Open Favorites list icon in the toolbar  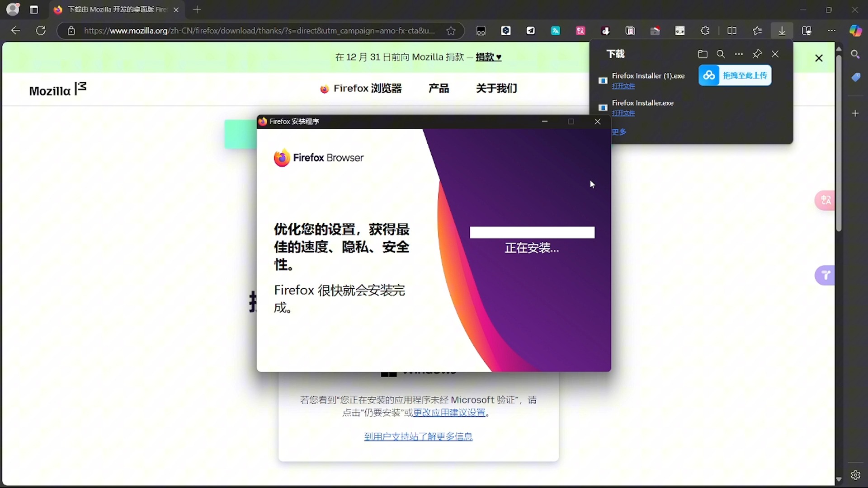[757, 31]
